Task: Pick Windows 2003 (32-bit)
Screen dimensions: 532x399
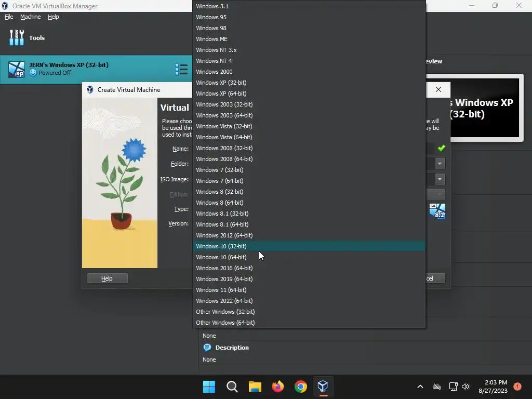Action: coord(309,104)
